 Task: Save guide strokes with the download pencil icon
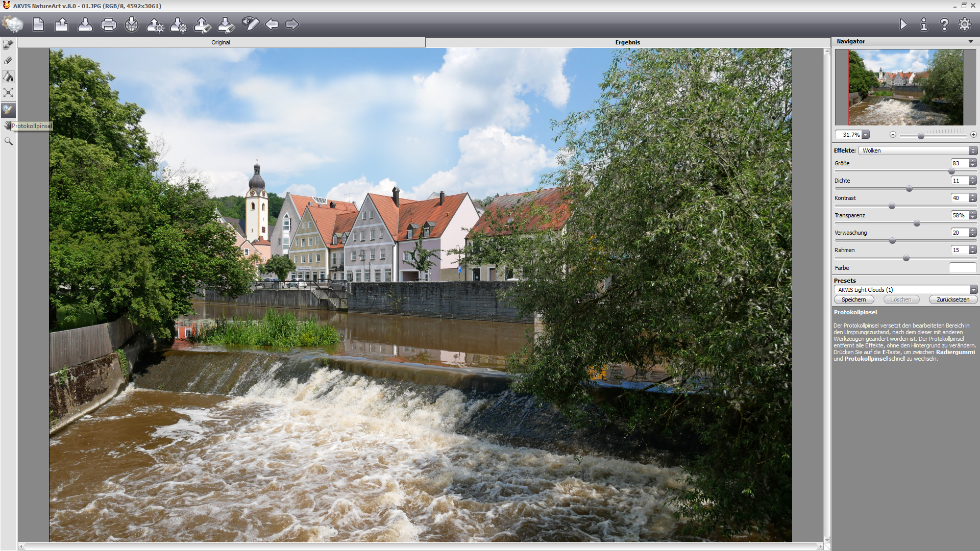click(226, 24)
